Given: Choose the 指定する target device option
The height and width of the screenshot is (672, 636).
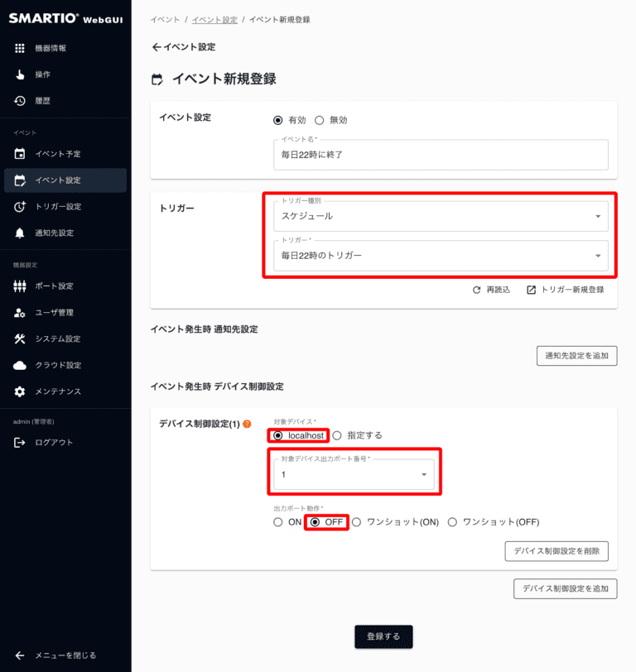Looking at the screenshot, I should pyautogui.click(x=337, y=435).
